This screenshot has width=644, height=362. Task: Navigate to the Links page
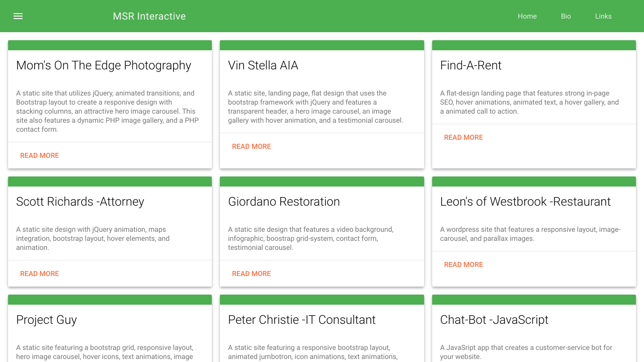point(603,16)
